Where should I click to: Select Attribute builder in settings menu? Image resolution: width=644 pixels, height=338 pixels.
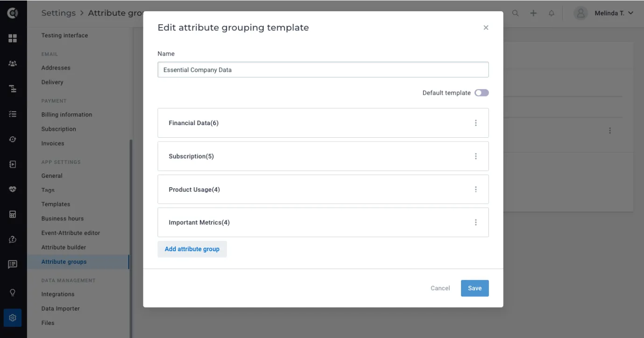pyautogui.click(x=64, y=247)
